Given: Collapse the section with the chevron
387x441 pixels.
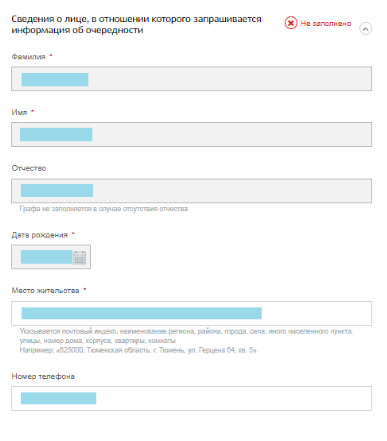Looking at the screenshot, I should [x=365, y=29].
